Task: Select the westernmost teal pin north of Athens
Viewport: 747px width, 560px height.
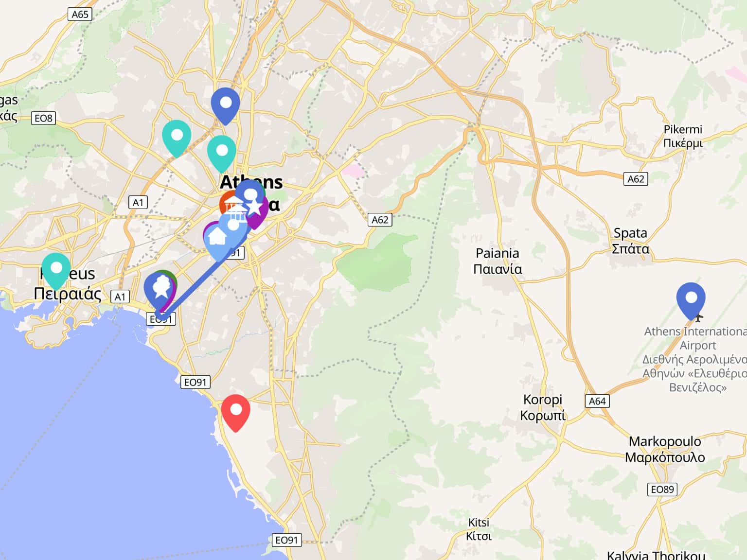Action: click(x=177, y=138)
